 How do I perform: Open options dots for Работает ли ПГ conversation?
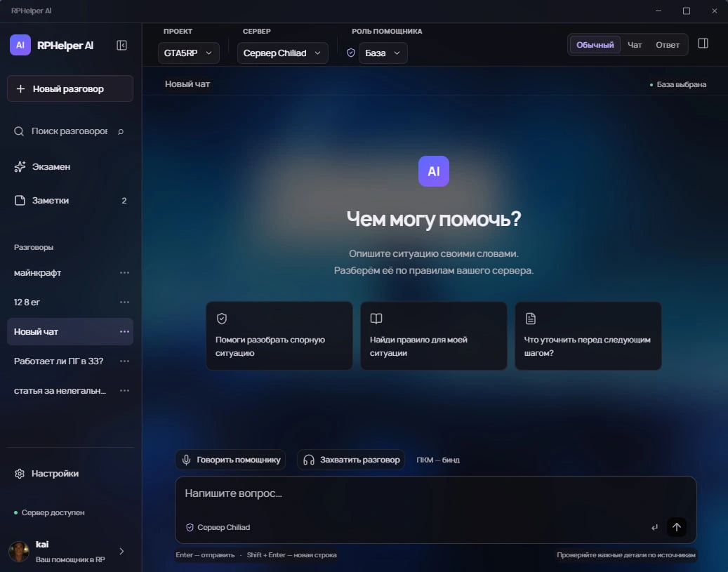[124, 361]
